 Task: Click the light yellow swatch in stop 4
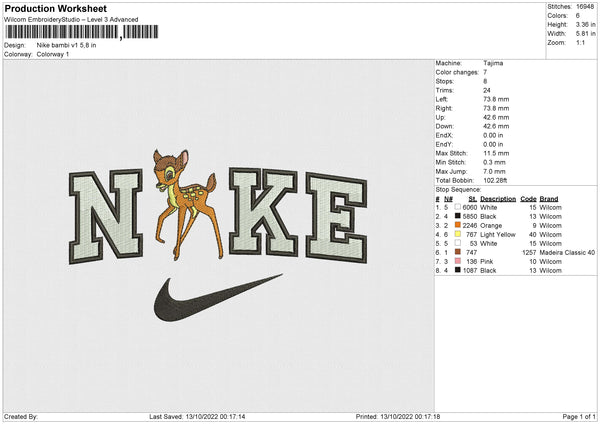tap(458, 234)
